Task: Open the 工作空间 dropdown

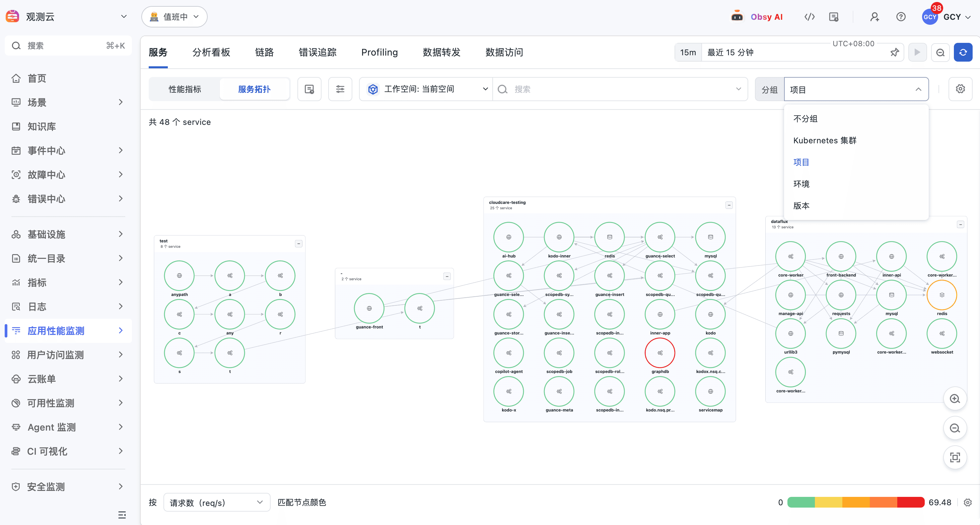Action: pyautogui.click(x=426, y=89)
